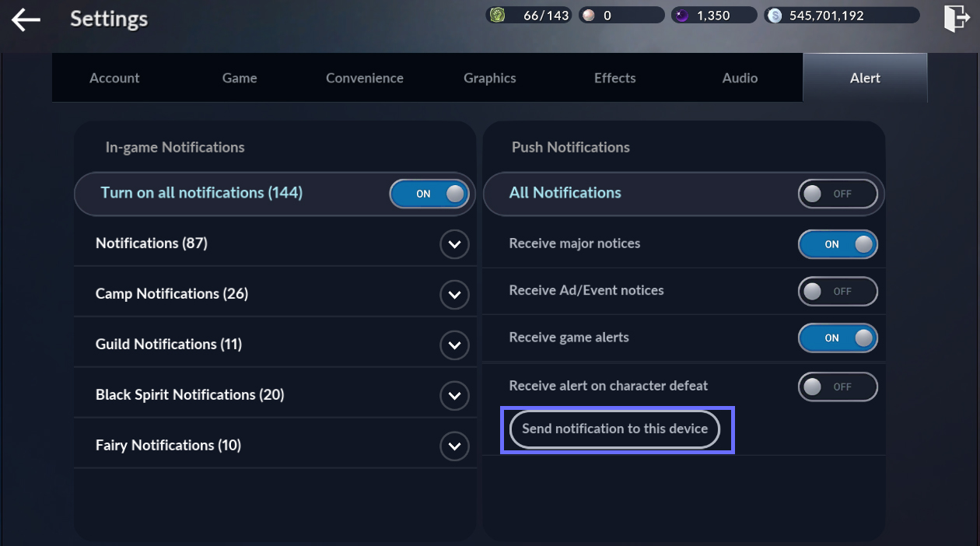Switch to the Graphics tab
This screenshot has width=980, height=546.
pyautogui.click(x=490, y=78)
